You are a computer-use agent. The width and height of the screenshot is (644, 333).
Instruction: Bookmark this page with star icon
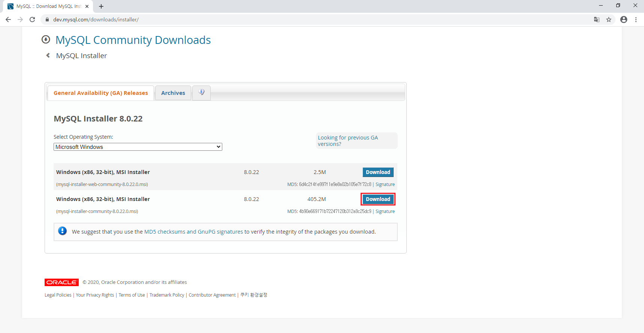[609, 19]
